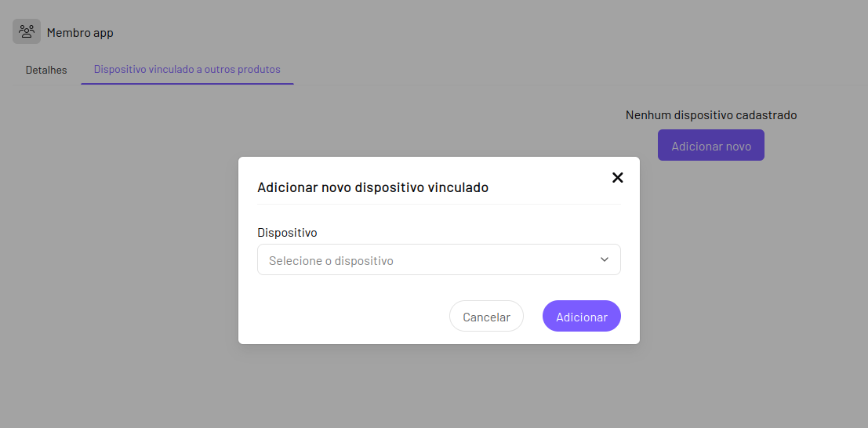Click the Adicionar novo dispositivo vinculado heading
Image resolution: width=868 pixels, height=428 pixels.
(x=372, y=187)
